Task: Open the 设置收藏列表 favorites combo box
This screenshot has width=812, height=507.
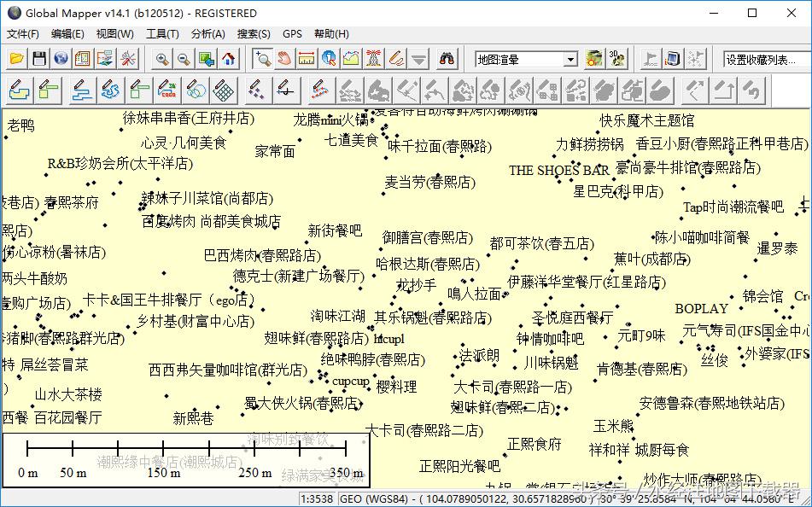Action: [x=766, y=60]
